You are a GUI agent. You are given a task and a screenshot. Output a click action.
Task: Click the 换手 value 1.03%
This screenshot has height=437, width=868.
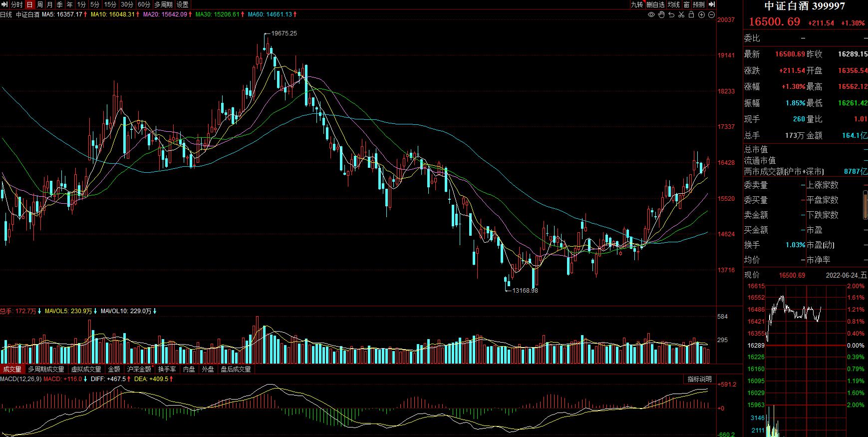[x=795, y=245]
